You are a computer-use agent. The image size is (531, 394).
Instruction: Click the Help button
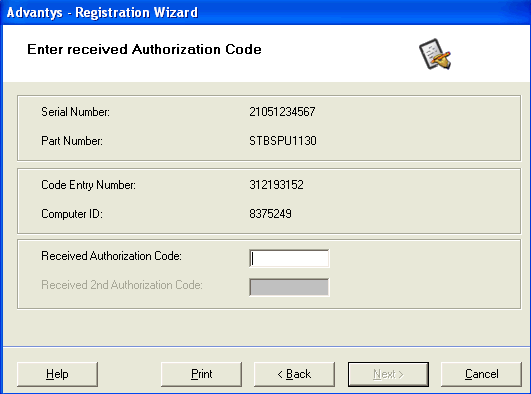(57, 374)
